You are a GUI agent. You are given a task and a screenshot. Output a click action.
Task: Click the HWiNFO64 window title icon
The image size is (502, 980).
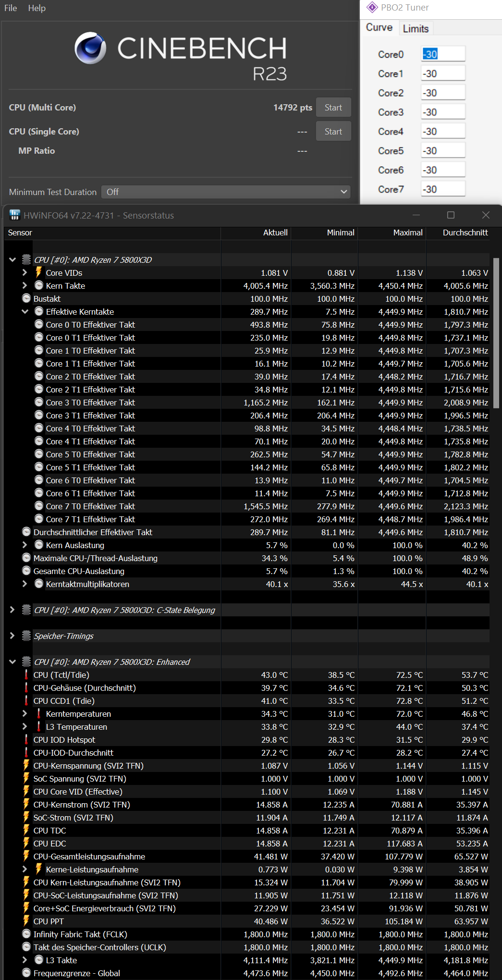tap(15, 215)
